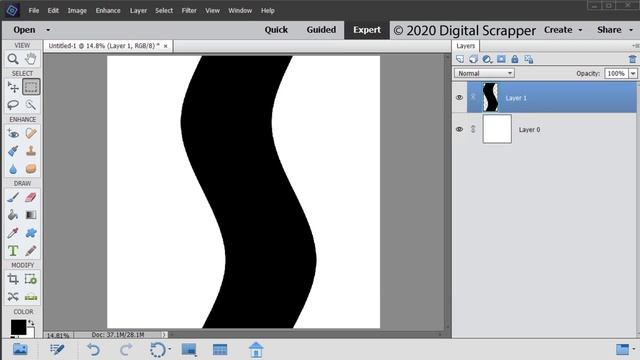
Task: Select the Custom Shape tool
Action: pos(31,233)
